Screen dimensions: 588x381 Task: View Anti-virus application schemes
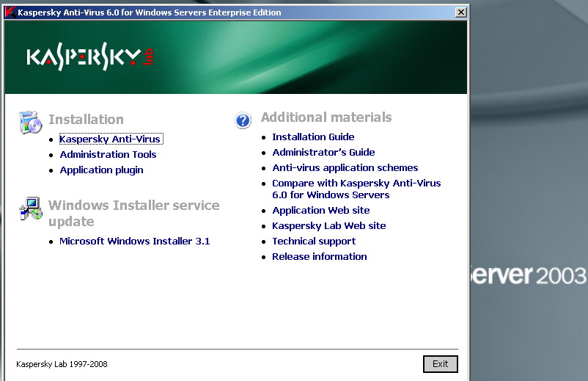point(345,167)
